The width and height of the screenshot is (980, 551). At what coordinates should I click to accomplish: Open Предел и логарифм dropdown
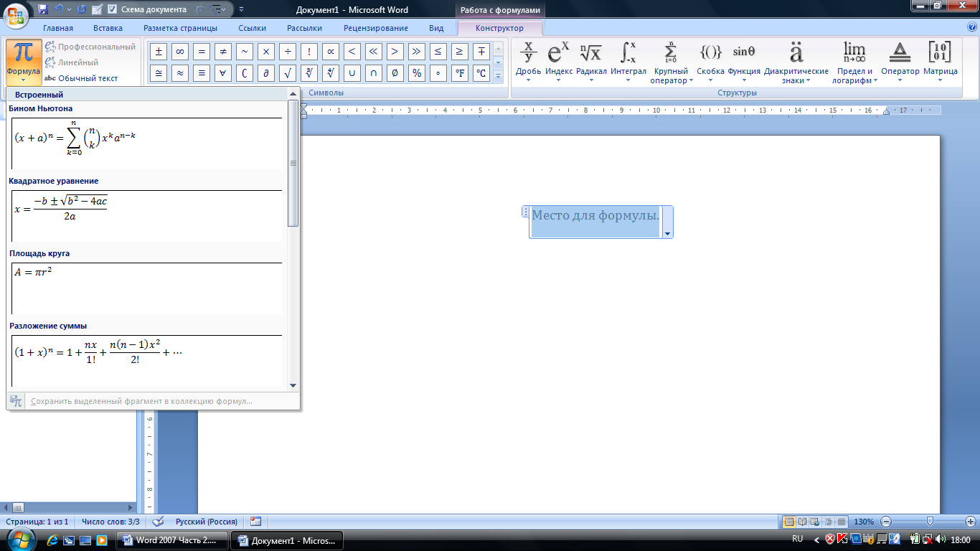coord(854,62)
